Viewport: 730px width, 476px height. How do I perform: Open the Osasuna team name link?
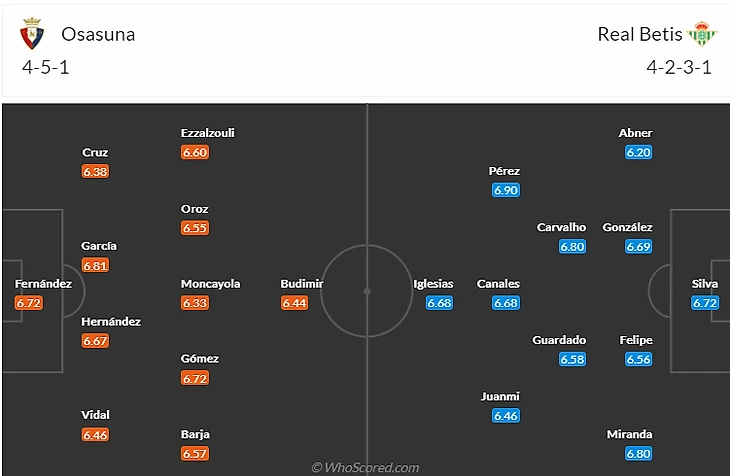(98, 34)
